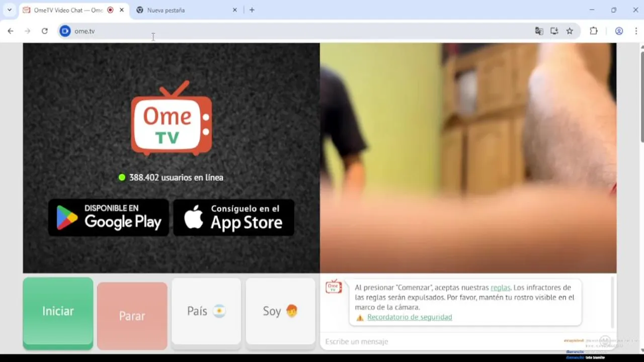Bookmark this page with the star
Viewport: 644px width, 362px height.
point(570,31)
